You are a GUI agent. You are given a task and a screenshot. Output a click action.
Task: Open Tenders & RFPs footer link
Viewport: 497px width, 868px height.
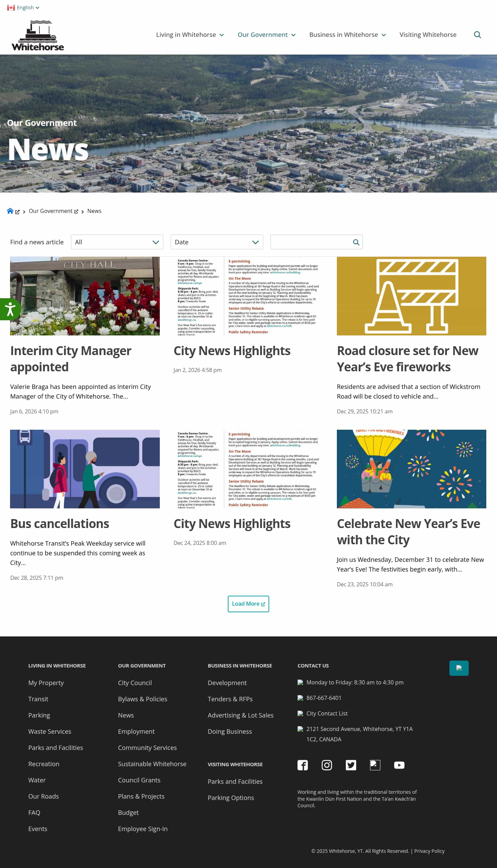(x=230, y=699)
